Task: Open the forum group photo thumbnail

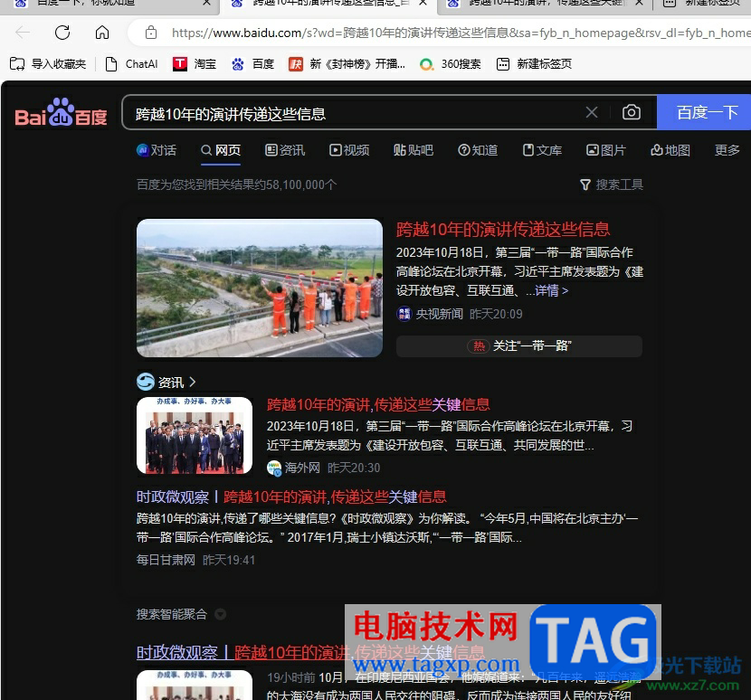Action: tap(195, 436)
